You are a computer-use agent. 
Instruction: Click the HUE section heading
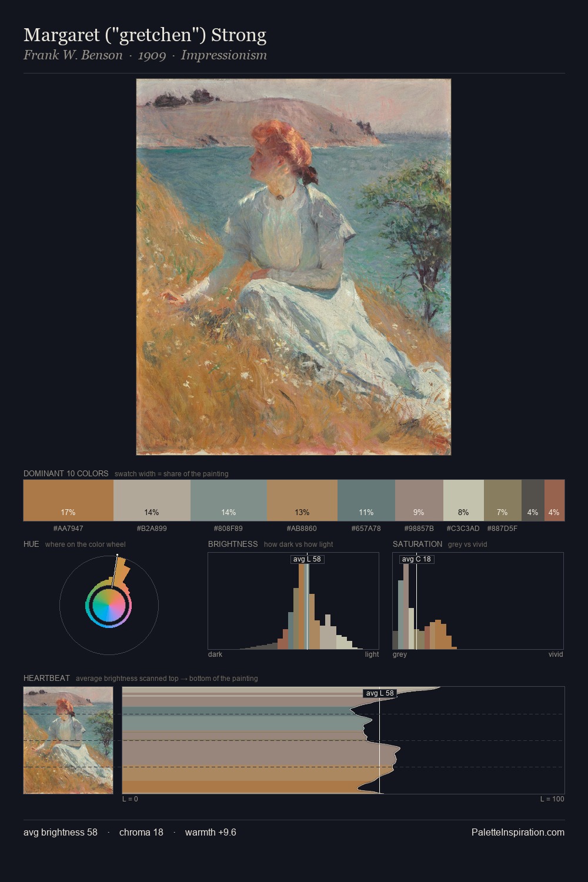31,544
